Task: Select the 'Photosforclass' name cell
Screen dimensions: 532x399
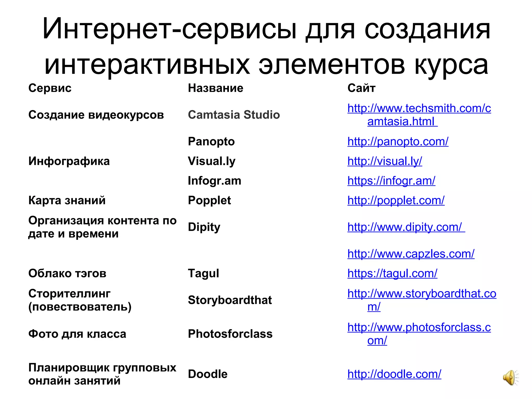Action: [x=230, y=334]
